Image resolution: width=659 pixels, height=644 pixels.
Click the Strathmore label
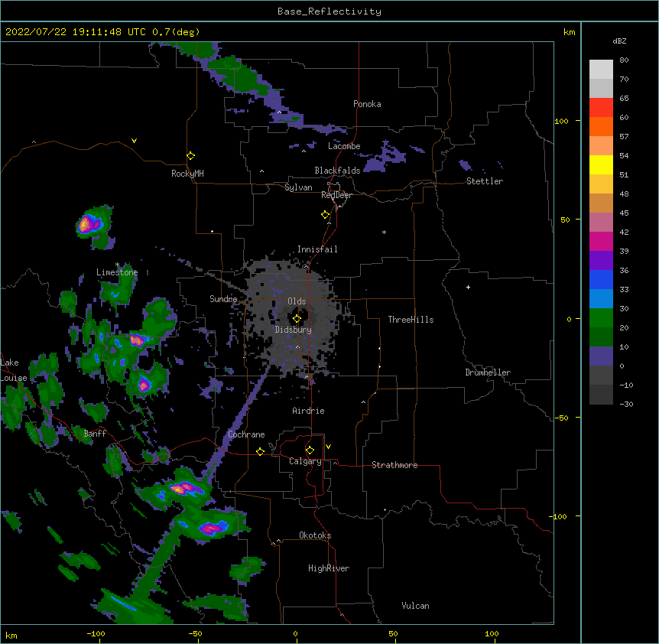[394, 465]
